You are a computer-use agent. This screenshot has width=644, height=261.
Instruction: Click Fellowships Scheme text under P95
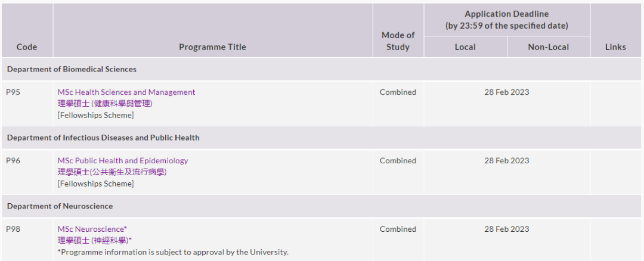click(95, 115)
